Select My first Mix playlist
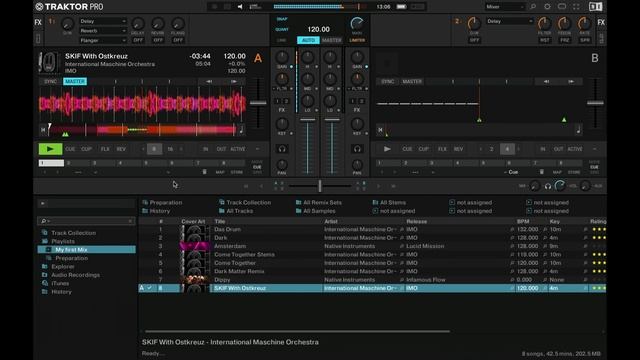This screenshot has height=360, width=640. click(x=87, y=249)
